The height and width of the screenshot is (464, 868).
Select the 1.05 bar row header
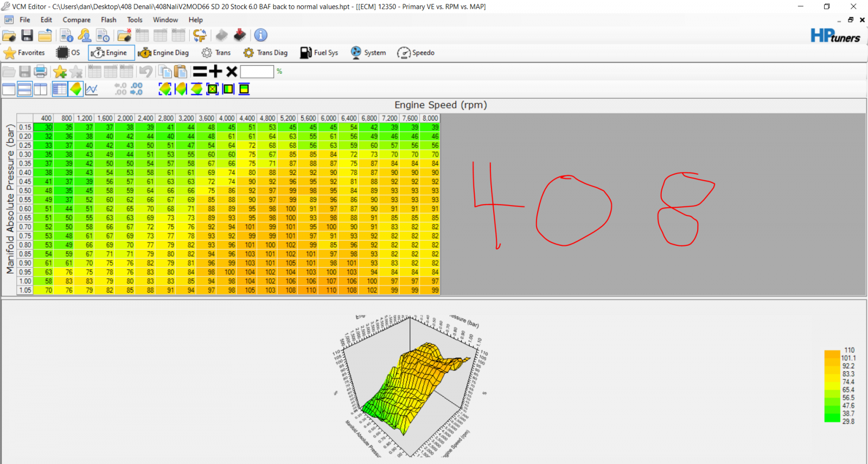pos(25,290)
